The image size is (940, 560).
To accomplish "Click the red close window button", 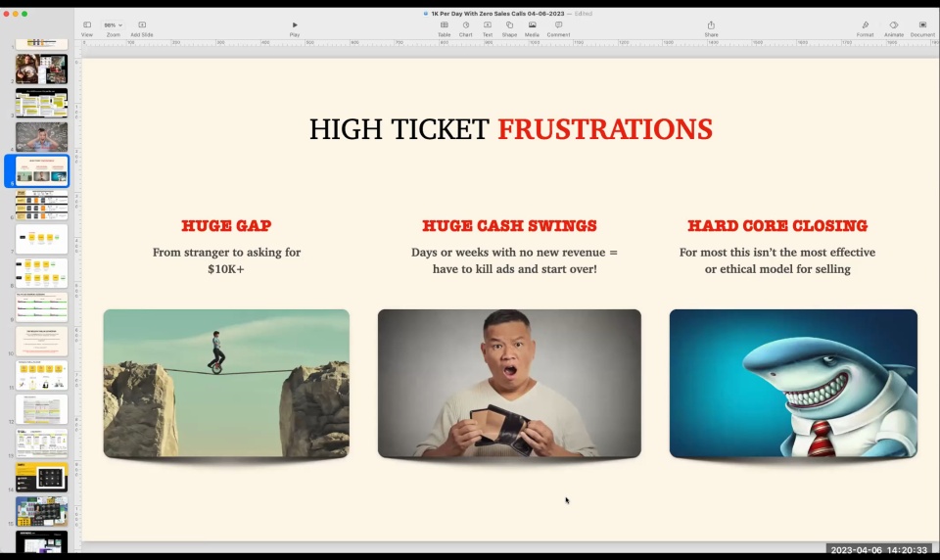I will (x=6, y=13).
